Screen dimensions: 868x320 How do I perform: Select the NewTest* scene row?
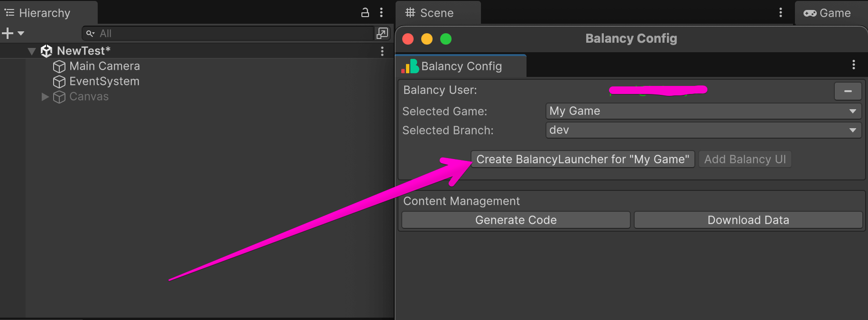196,51
